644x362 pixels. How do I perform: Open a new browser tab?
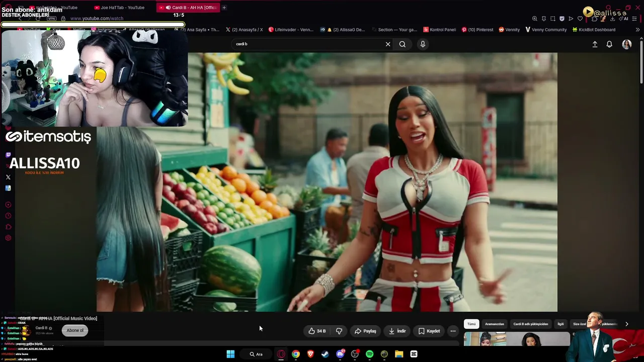(x=224, y=8)
